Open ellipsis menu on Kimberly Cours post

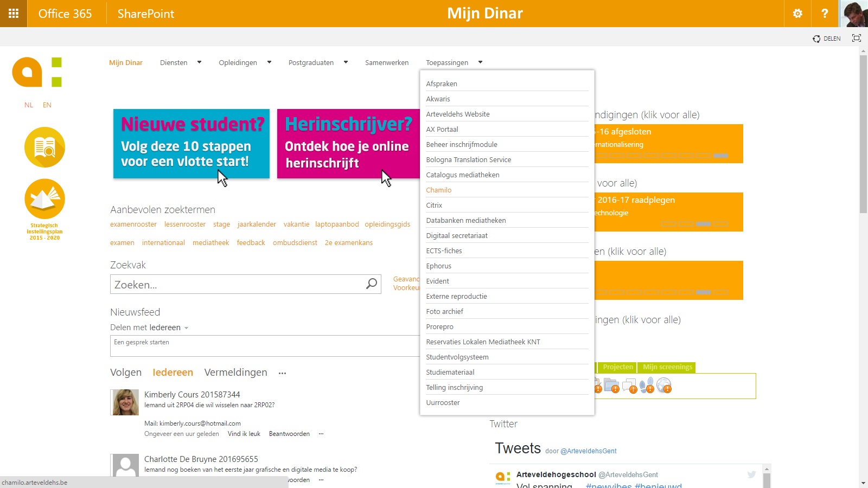pos(321,434)
